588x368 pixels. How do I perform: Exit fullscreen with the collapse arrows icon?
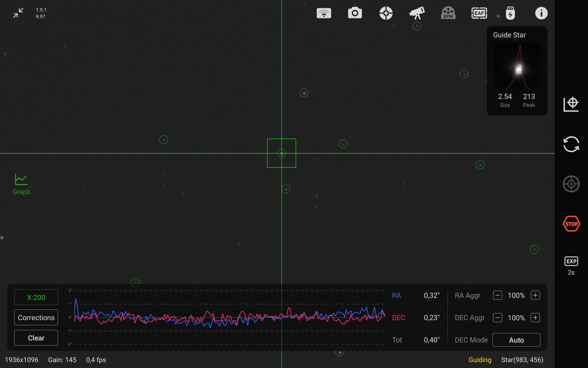[18, 13]
